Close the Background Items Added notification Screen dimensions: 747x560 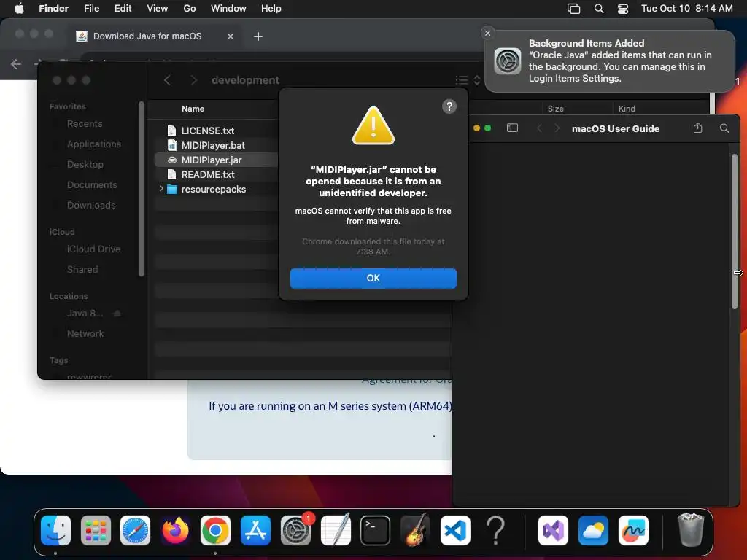click(487, 33)
